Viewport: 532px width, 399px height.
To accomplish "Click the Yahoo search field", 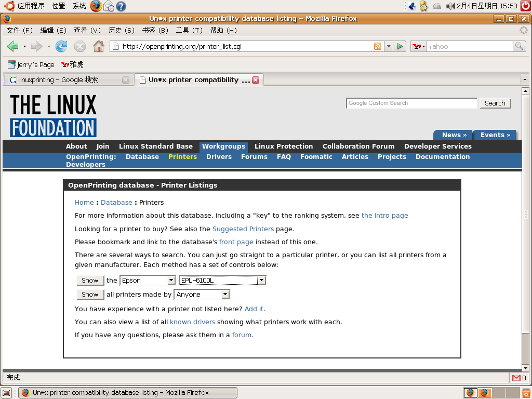I will 470,46.
